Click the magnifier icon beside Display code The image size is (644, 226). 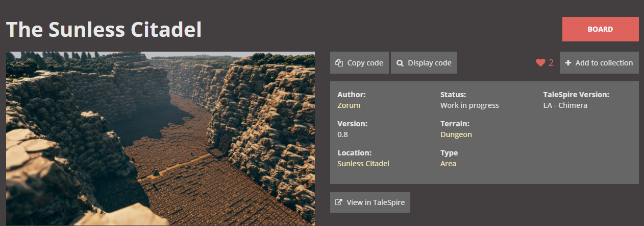pyautogui.click(x=400, y=63)
